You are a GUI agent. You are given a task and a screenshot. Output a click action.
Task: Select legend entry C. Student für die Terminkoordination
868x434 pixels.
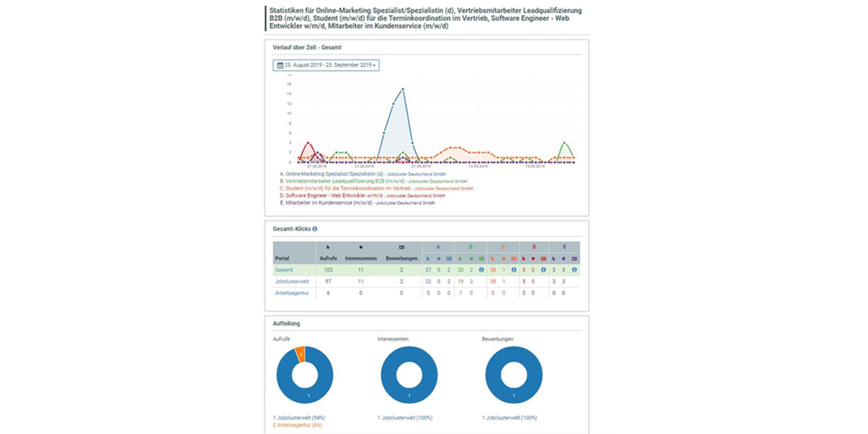[376, 188]
